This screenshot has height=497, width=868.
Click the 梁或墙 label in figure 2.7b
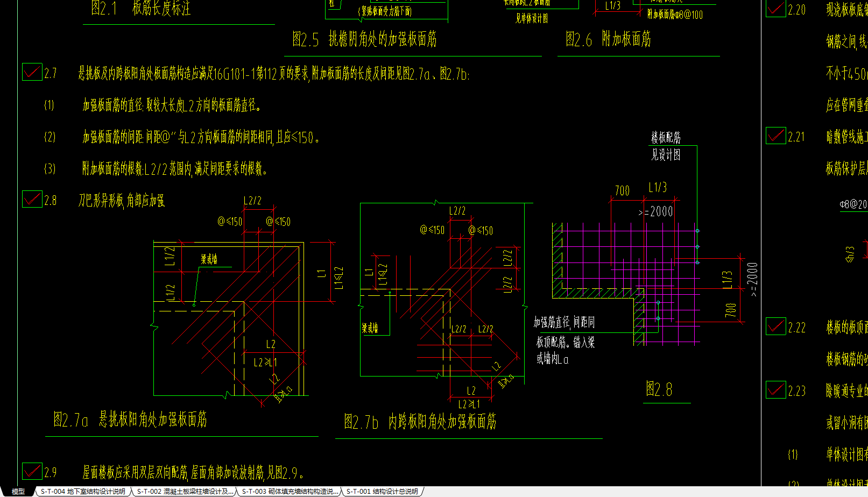coord(370,328)
